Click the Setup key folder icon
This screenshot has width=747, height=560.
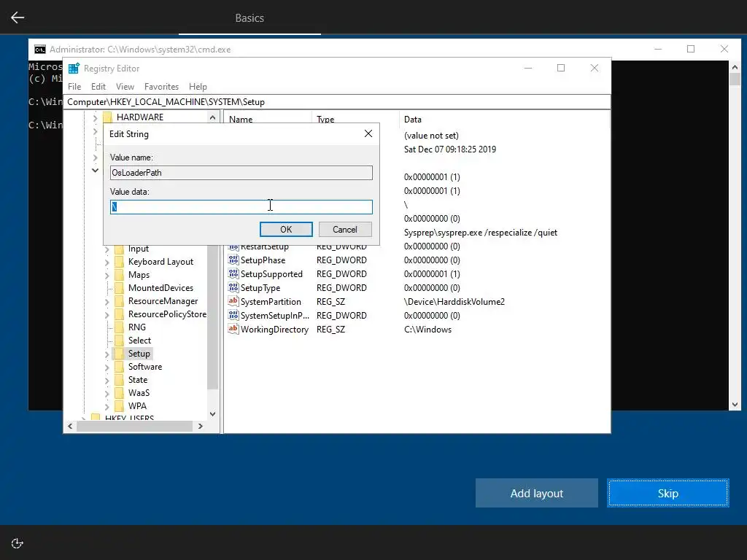click(x=119, y=354)
